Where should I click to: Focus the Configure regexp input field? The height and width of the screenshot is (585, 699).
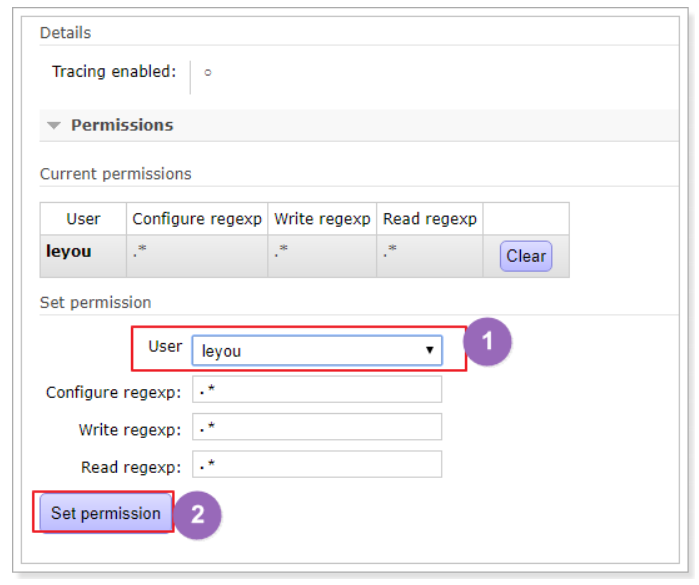pyautogui.click(x=316, y=390)
